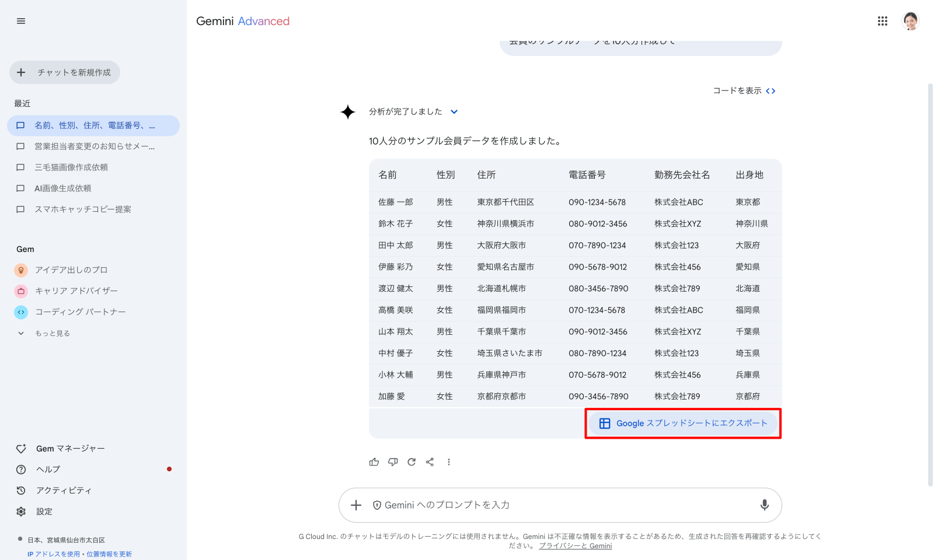The height and width of the screenshot is (560, 934).
Task: Click the 名前 column header
Action: pos(388,175)
